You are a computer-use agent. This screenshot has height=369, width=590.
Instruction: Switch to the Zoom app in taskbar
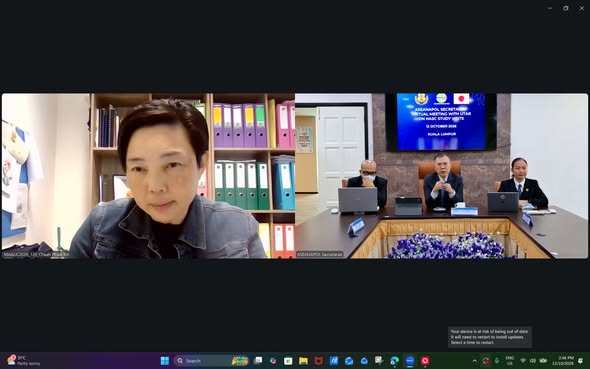click(x=410, y=361)
